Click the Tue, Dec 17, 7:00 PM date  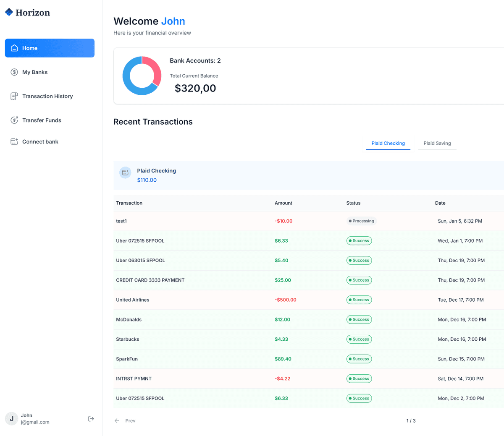(x=461, y=300)
